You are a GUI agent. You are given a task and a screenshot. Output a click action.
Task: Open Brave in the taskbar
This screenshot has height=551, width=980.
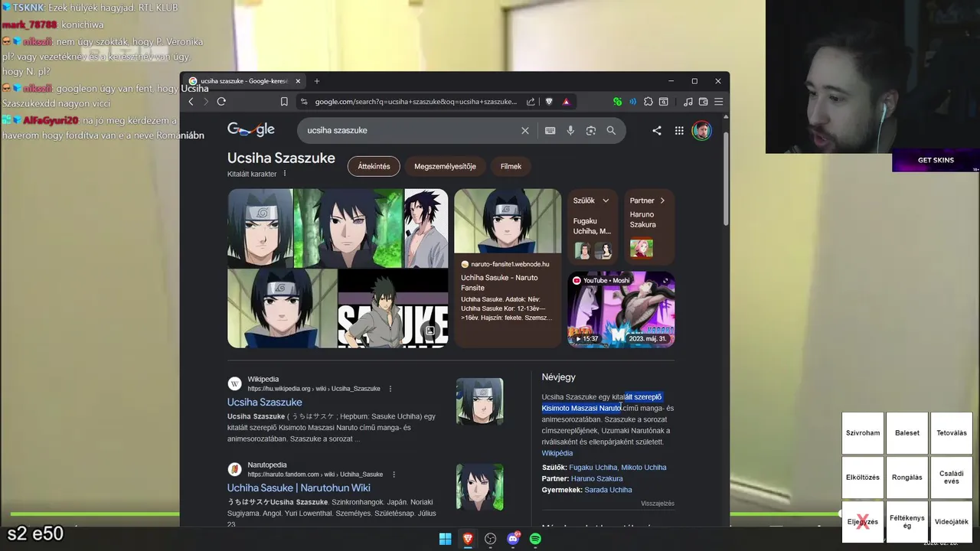468,539
